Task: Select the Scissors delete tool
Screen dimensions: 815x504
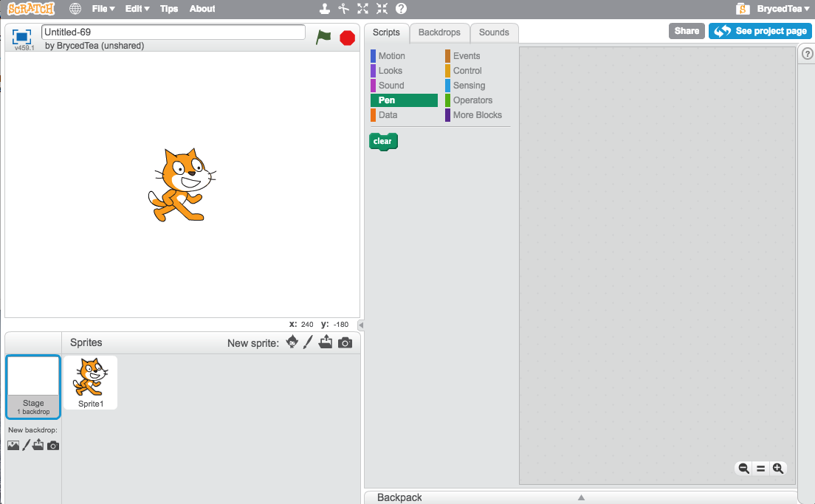Action: coord(344,9)
